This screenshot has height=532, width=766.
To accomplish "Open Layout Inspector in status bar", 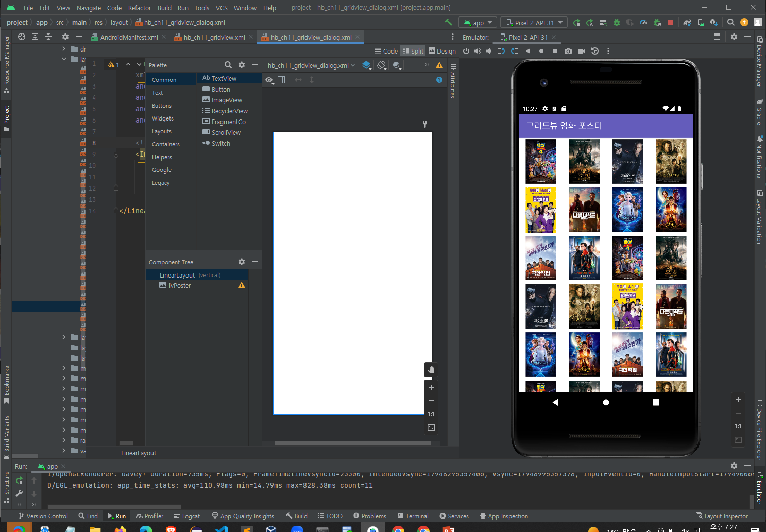I will 722,516.
